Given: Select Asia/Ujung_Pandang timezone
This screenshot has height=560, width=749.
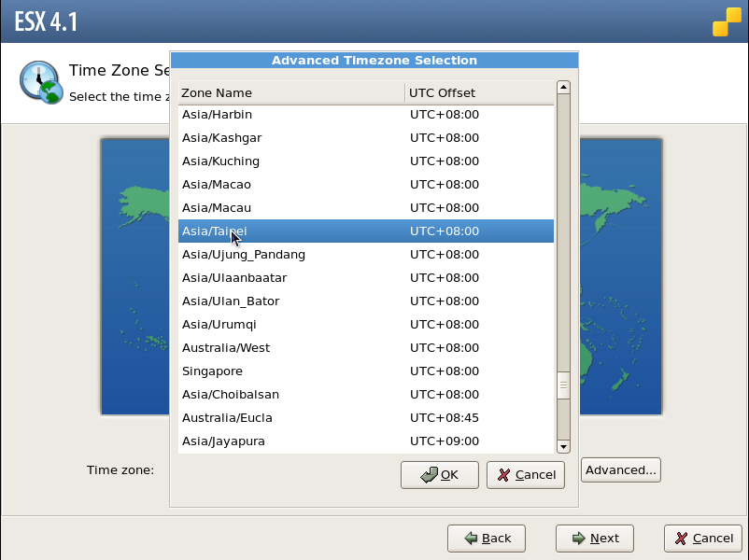Looking at the screenshot, I should click(x=366, y=255).
